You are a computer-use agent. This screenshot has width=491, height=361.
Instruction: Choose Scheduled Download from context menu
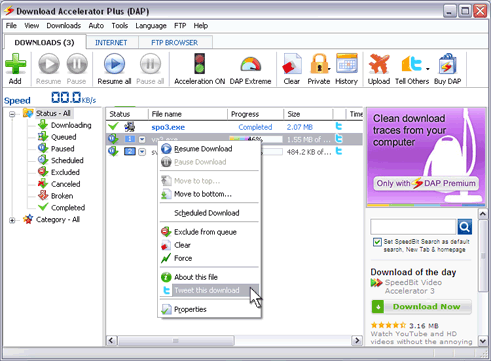point(209,213)
